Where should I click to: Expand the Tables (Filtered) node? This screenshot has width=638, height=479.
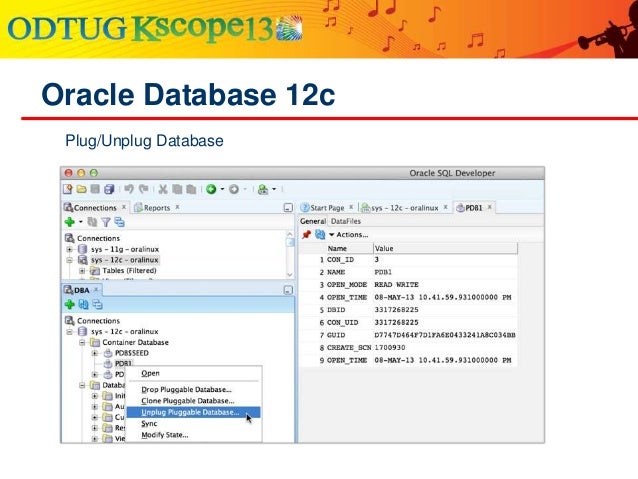[82, 271]
